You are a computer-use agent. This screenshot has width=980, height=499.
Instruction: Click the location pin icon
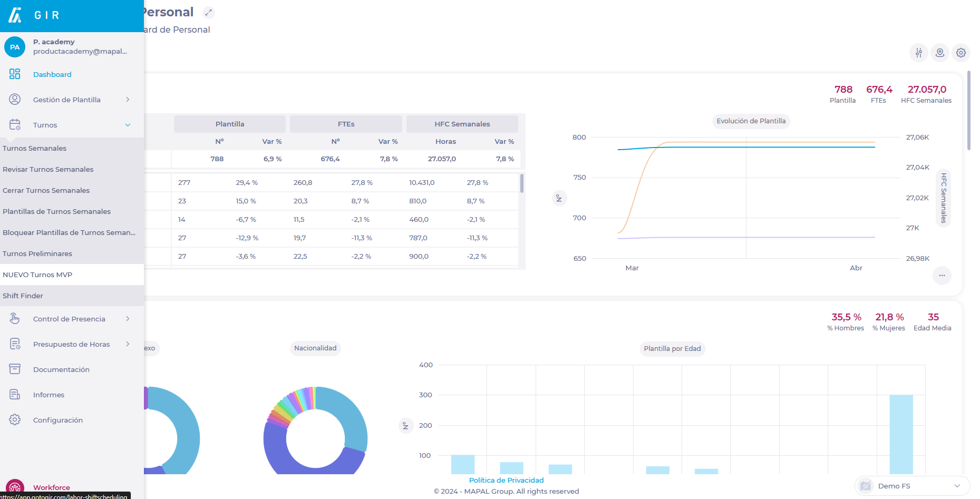pyautogui.click(x=939, y=53)
